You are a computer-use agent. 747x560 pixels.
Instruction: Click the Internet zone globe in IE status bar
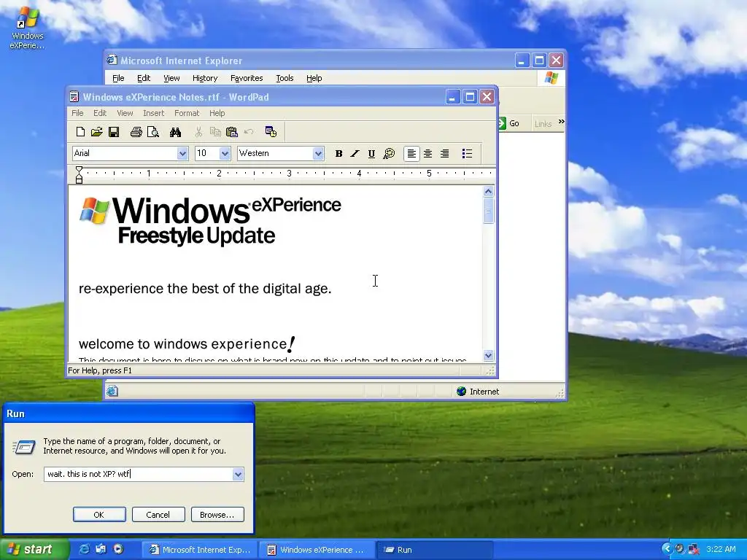461,392
